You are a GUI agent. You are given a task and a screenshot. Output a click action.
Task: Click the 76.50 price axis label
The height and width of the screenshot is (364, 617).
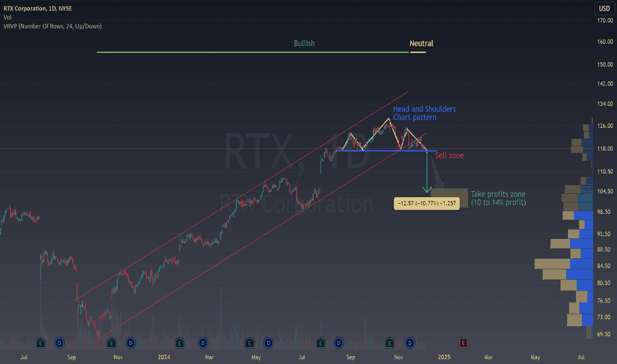point(605,300)
